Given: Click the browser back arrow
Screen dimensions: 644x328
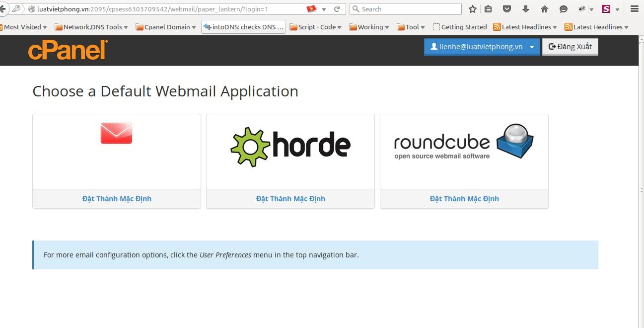Looking at the screenshot, I should (x=3, y=9).
